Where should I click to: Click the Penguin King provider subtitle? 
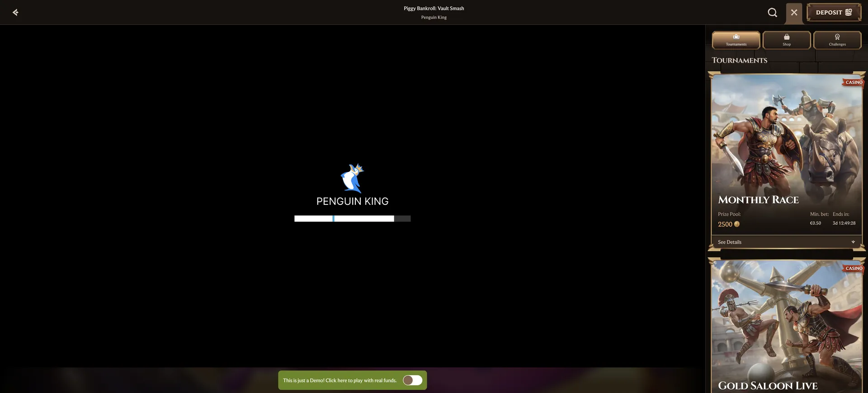(x=434, y=17)
